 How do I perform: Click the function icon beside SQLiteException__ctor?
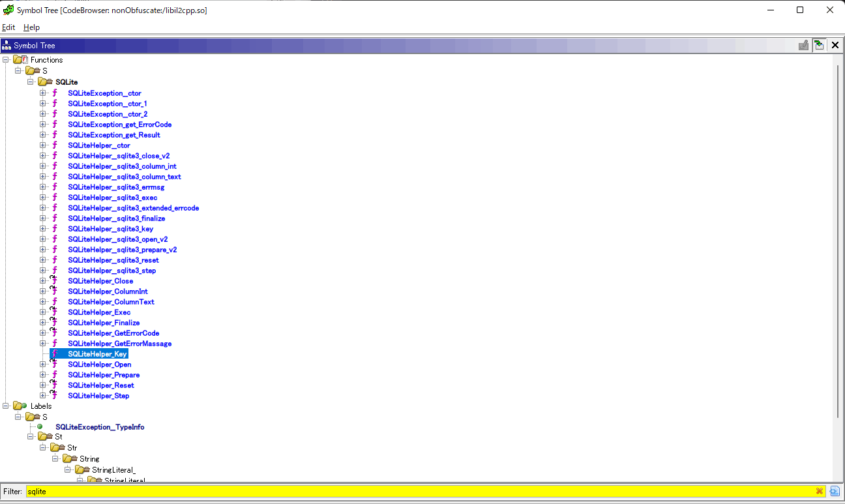(x=55, y=93)
